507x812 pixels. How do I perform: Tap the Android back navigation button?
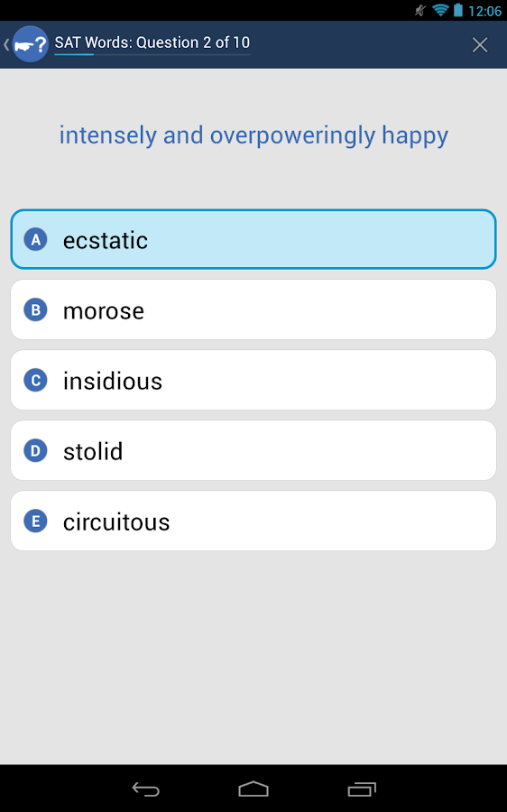145,789
